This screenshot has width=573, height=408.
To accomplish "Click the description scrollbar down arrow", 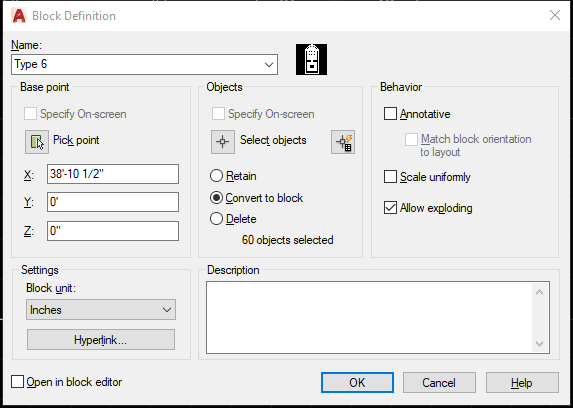I will click(540, 344).
